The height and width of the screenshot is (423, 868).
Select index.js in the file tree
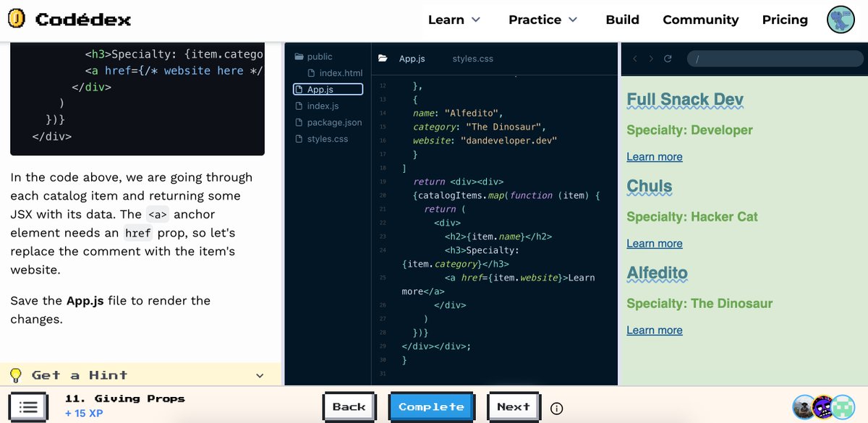tap(323, 106)
